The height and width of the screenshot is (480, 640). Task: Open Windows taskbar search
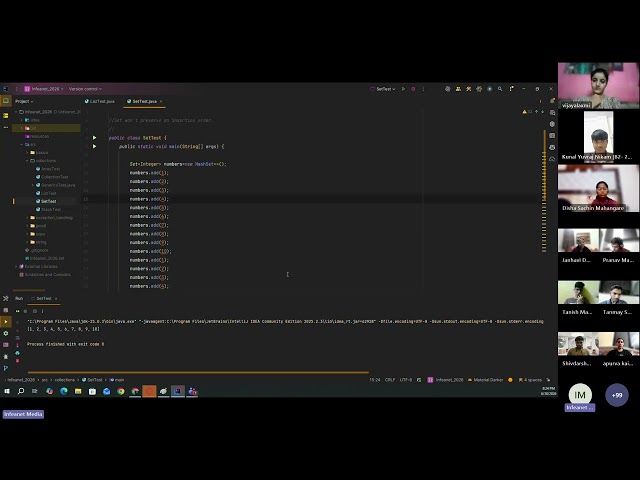click(21, 391)
